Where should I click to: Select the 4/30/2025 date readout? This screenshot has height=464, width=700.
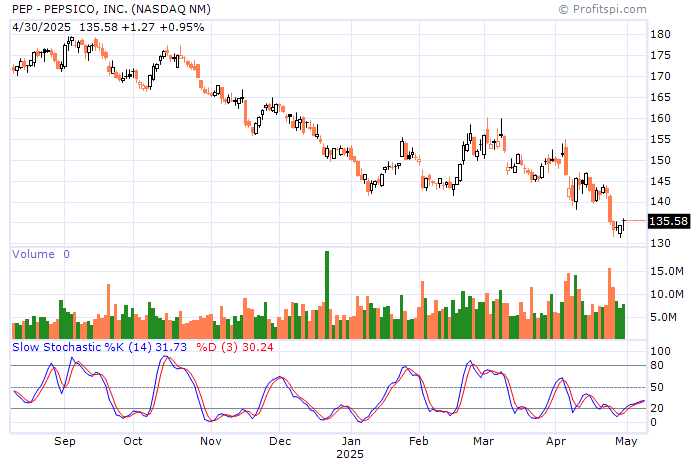tap(41, 27)
